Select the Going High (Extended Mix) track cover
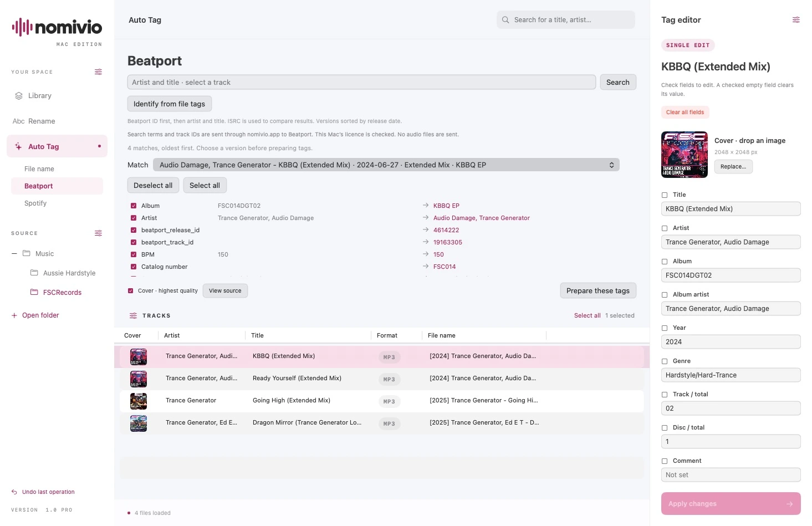The image size is (812, 526). pyautogui.click(x=139, y=401)
